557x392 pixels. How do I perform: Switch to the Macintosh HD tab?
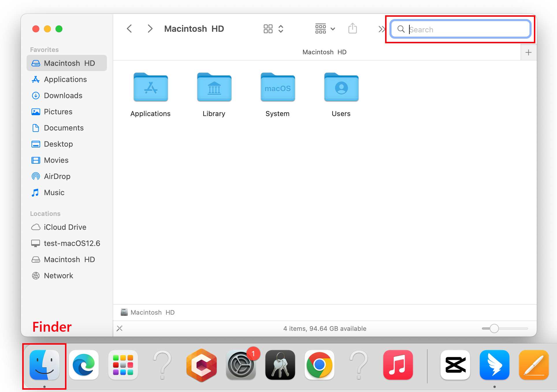[324, 52]
